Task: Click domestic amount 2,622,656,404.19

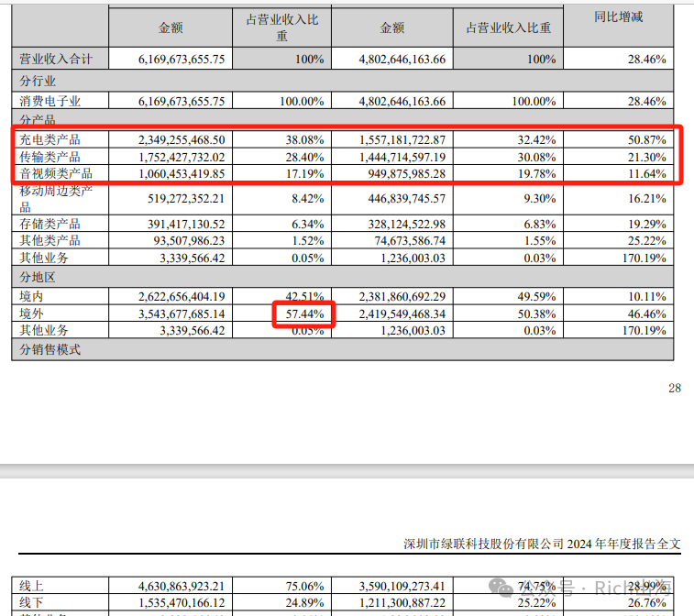Action: 182,297
